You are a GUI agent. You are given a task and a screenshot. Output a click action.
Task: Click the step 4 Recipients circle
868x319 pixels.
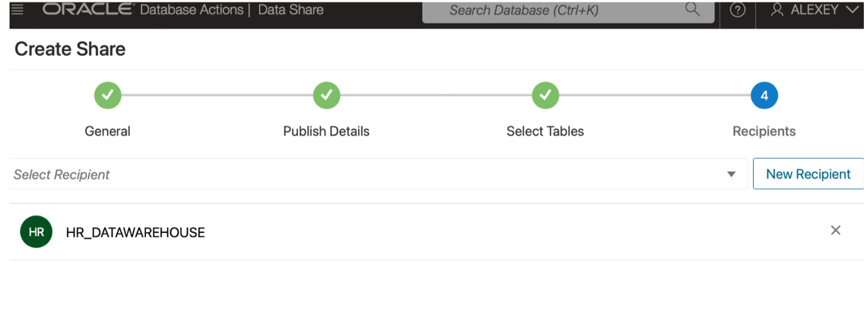[764, 95]
